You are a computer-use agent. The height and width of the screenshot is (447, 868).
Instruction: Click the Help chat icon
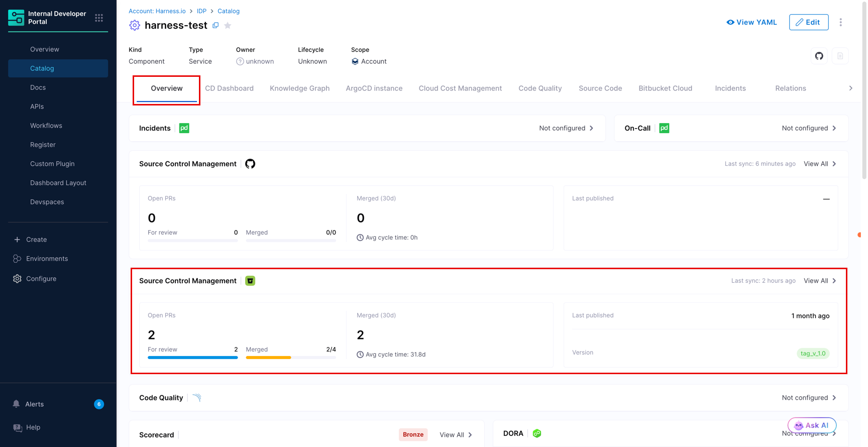point(18,427)
